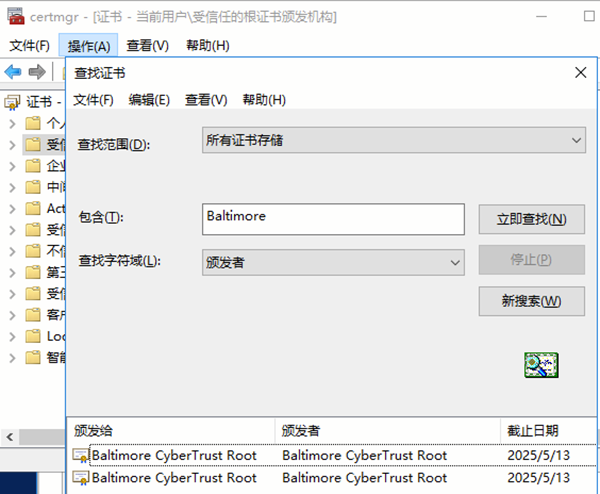
Task: Click the back arrow toolbar icon
Action: point(13,72)
